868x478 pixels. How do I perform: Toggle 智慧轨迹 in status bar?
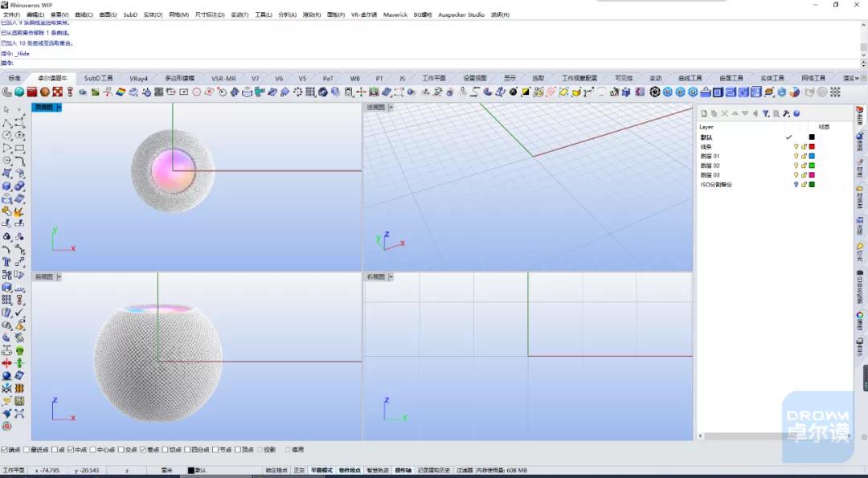point(378,470)
